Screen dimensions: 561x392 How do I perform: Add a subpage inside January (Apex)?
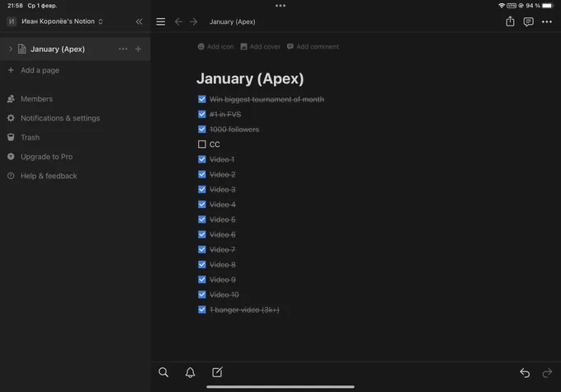pyautogui.click(x=138, y=49)
